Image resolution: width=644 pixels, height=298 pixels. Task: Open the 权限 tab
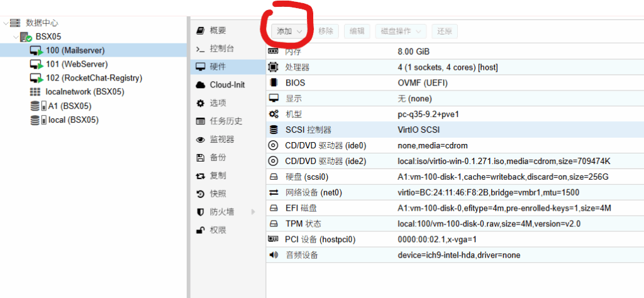click(229, 230)
